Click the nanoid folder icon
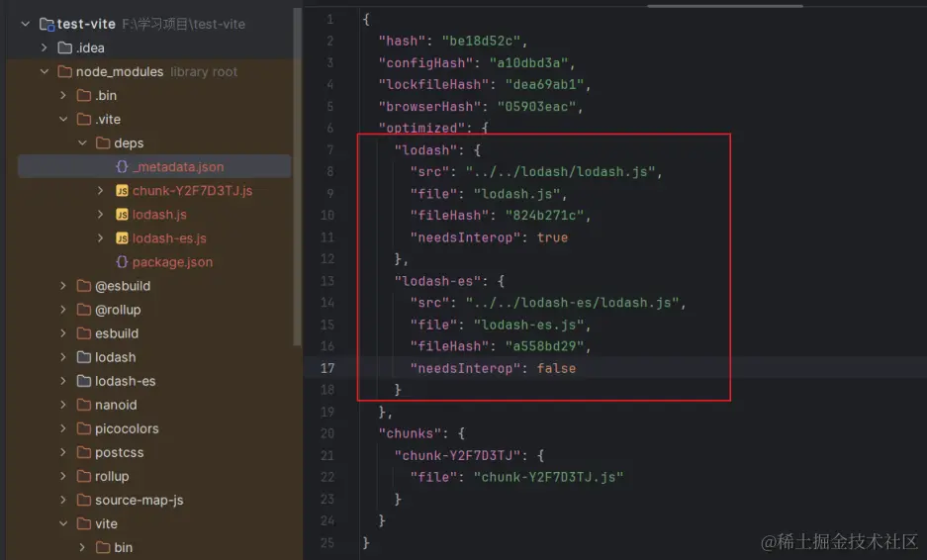Screen dimensions: 927x560 pos(84,405)
